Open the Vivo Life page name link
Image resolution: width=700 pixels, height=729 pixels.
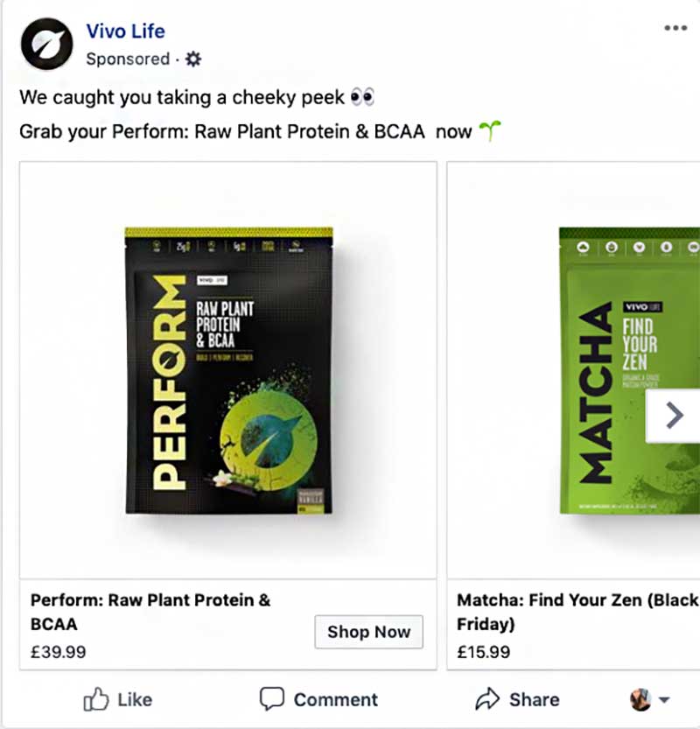tap(125, 32)
